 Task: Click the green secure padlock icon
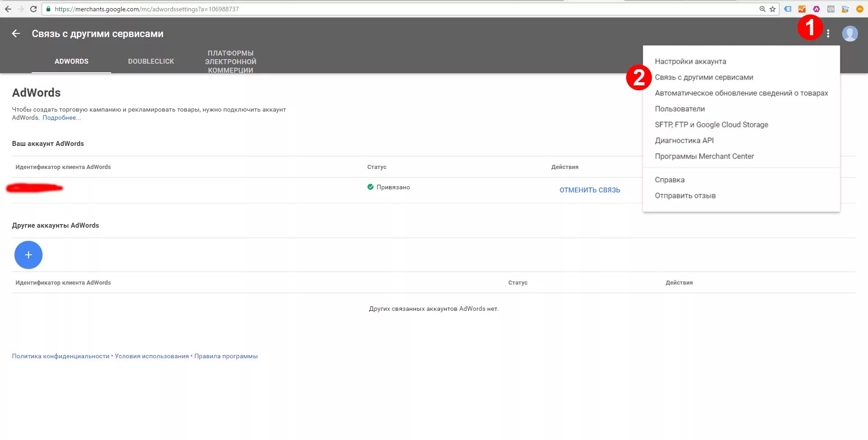pos(48,9)
